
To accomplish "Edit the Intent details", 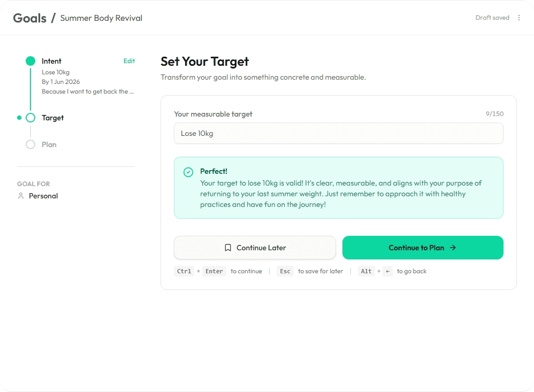I will (129, 61).
